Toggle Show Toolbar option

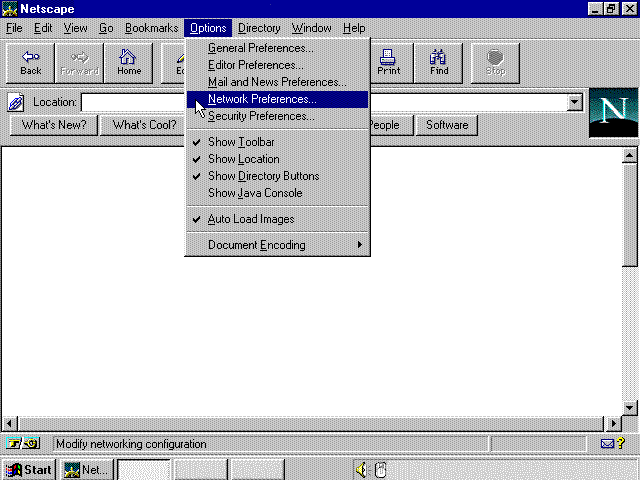[278, 142]
